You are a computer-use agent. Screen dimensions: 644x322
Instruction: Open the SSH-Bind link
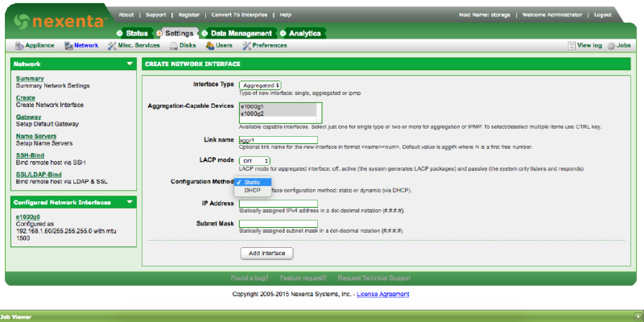coord(30,155)
